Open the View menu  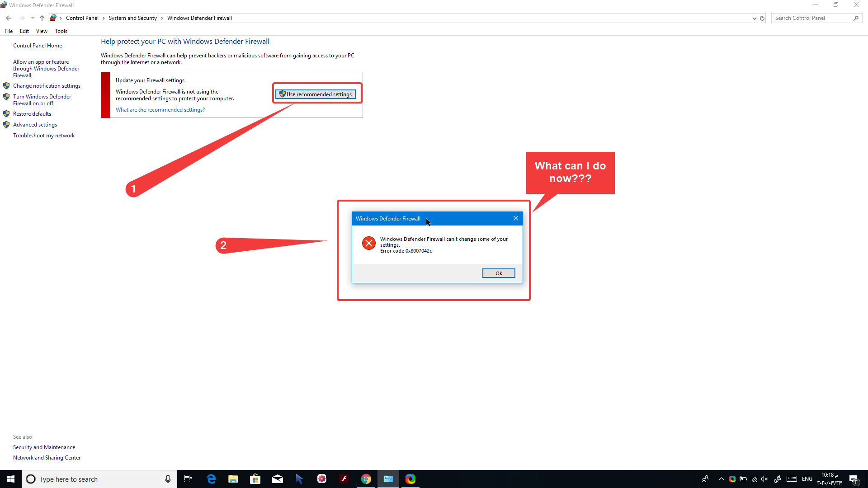[x=42, y=31]
